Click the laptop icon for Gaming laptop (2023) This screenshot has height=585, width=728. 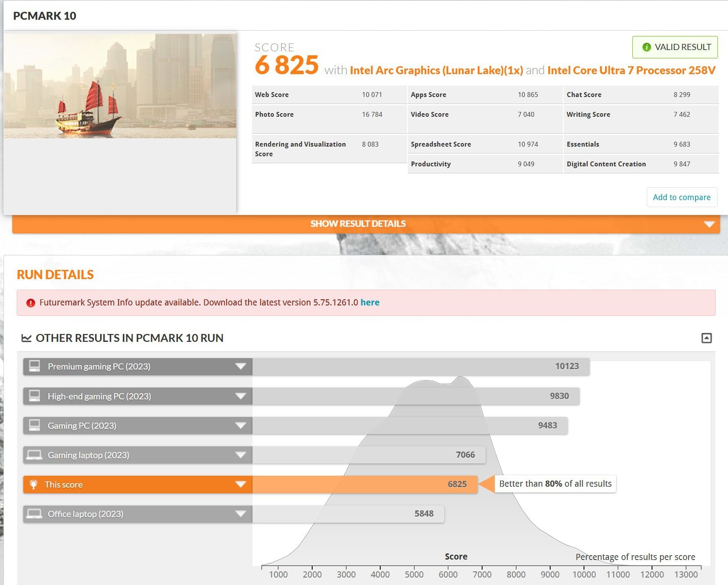34,455
